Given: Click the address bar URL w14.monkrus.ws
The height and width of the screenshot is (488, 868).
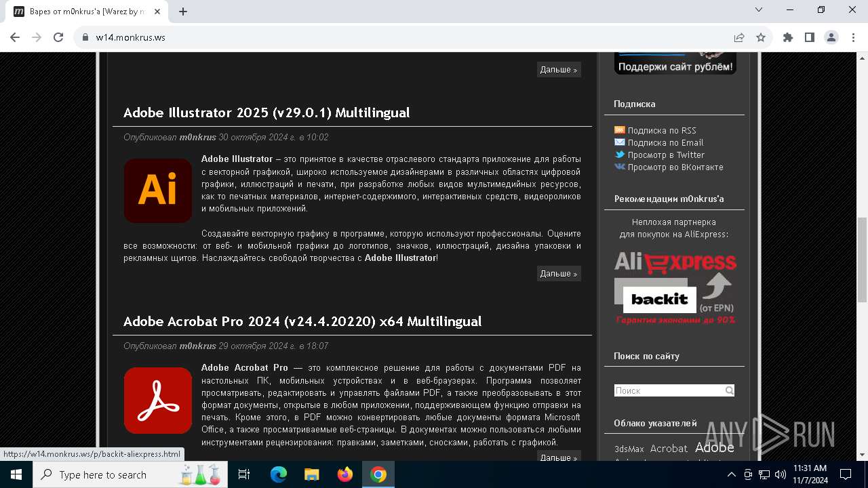Looking at the screenshot, I should 130,37.
